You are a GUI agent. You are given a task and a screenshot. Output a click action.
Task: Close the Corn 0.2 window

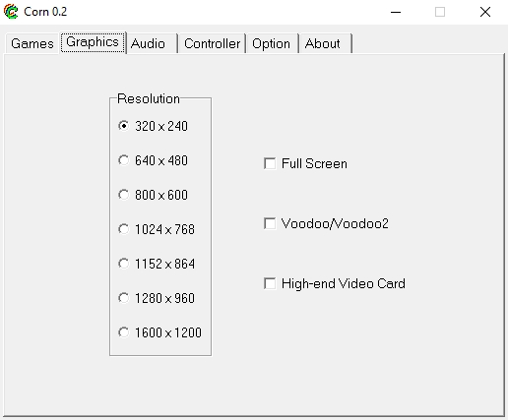pos(485,12)
